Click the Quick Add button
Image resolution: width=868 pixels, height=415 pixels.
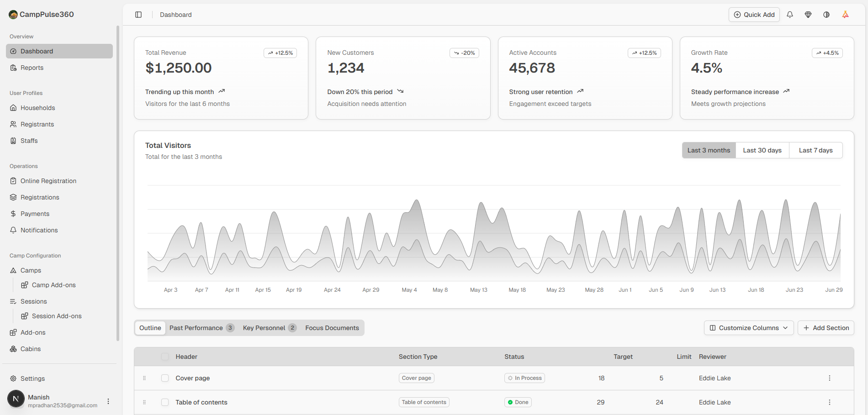754,15
